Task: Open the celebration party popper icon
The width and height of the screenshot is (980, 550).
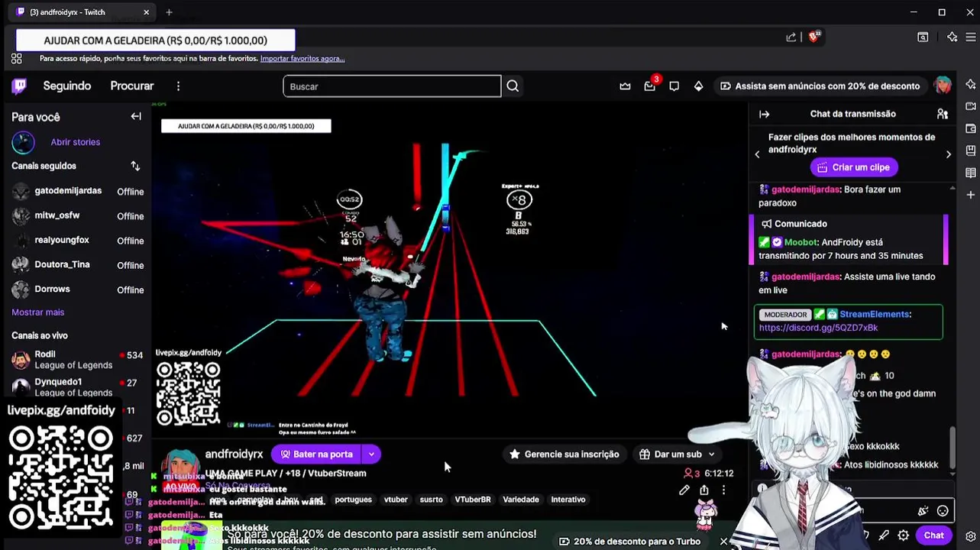Action: [923, 511]
